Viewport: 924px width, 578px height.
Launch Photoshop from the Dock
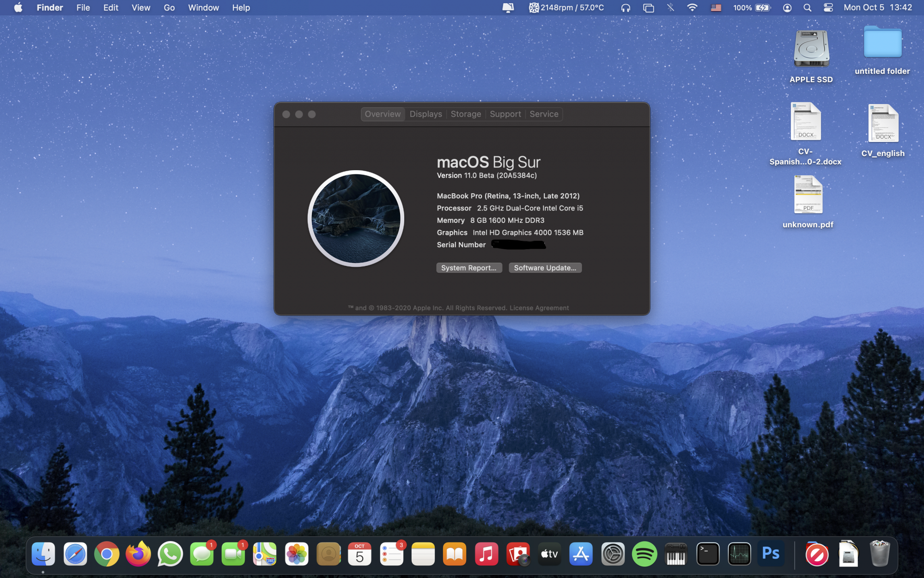pos(771,553)
